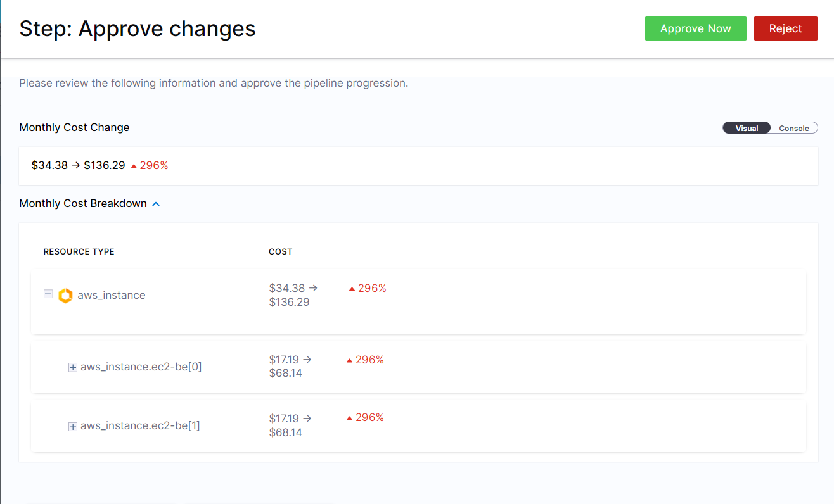
Task: Expand the aws_instance.ec2-be[1] row
Action: (73, 427)
